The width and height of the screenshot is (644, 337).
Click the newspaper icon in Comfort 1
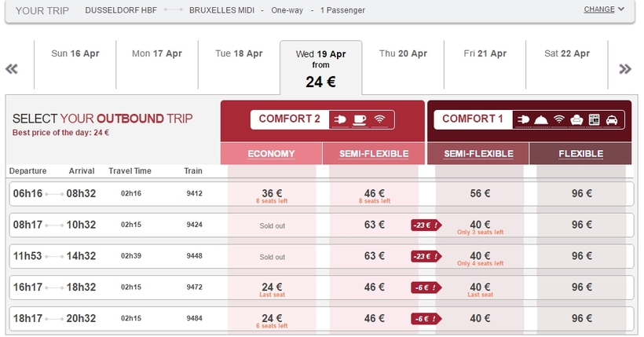594,119
